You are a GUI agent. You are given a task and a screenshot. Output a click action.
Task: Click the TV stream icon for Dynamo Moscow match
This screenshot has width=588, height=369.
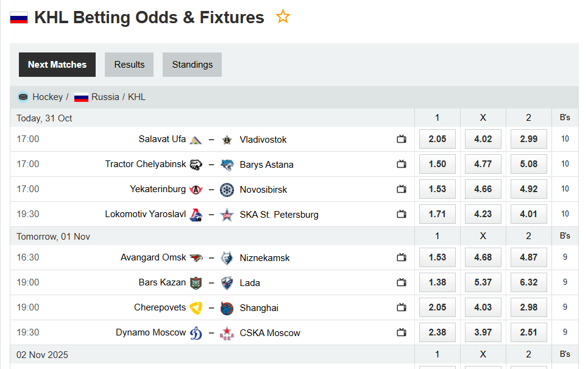[x=402, y=332]
